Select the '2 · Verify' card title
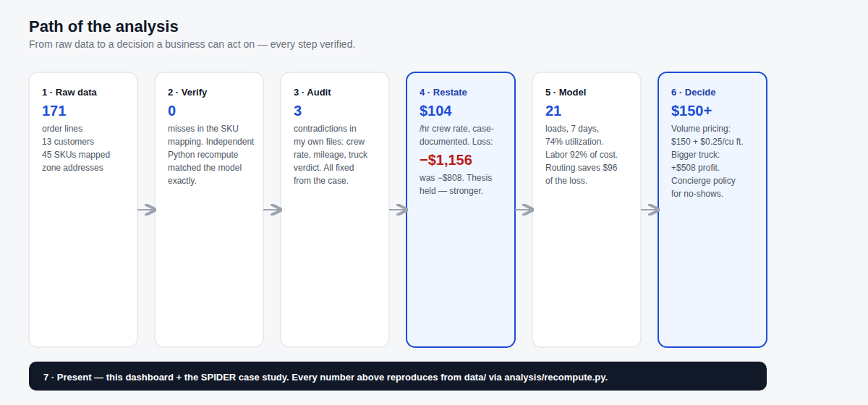868x405 pixels. pyautogui.click(x=187, y=93)
